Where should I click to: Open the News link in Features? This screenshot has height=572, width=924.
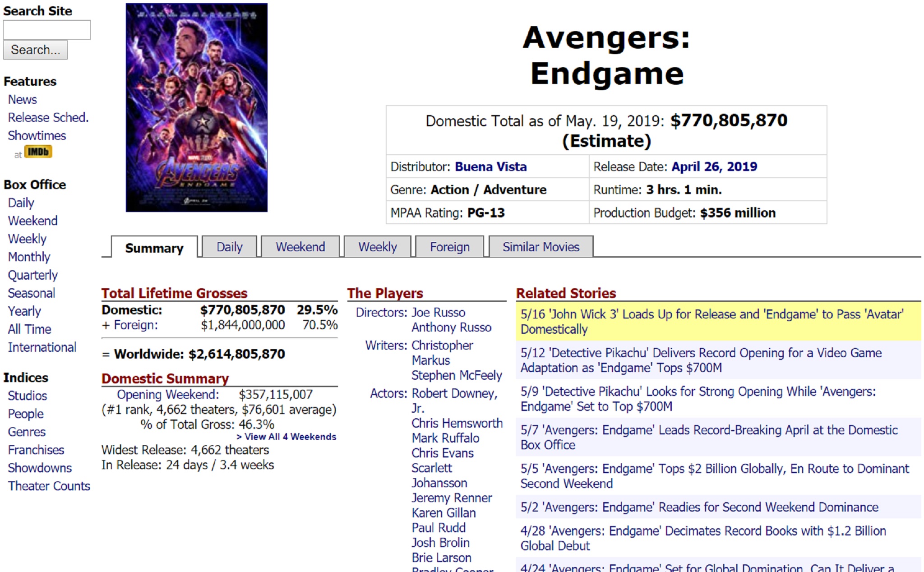pos(23,99)
